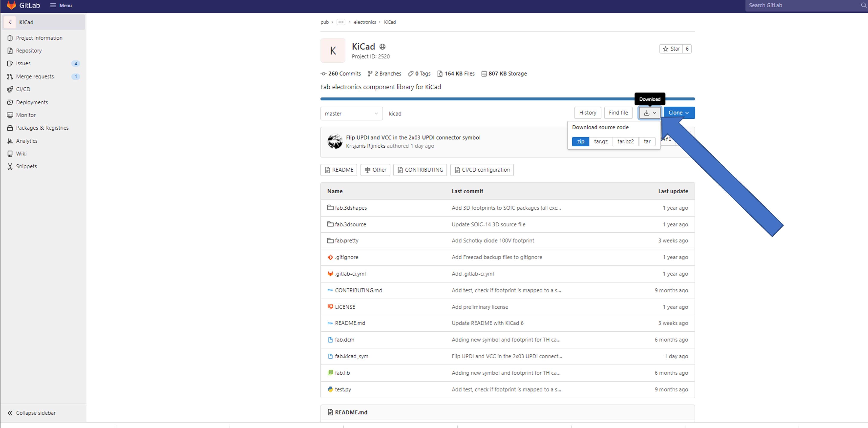868x428 pixels.
Task: Open the fab.lib file
Action: (x=342, y=373)
